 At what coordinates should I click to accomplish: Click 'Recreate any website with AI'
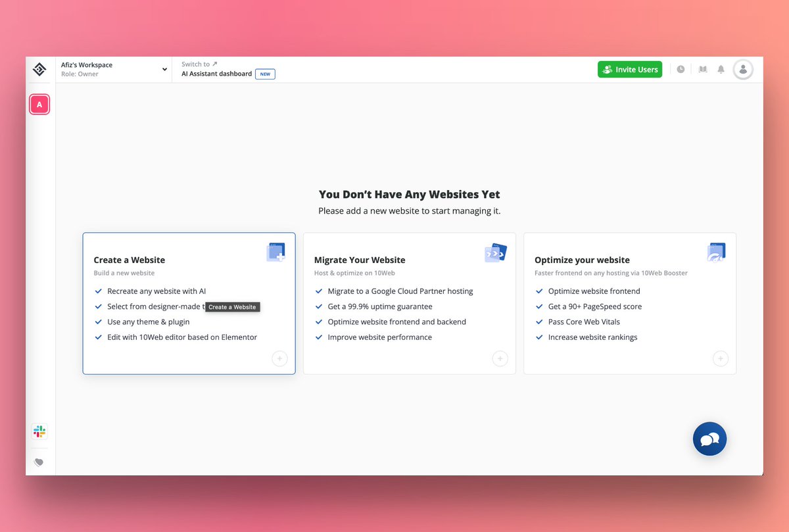click(156, 291)
